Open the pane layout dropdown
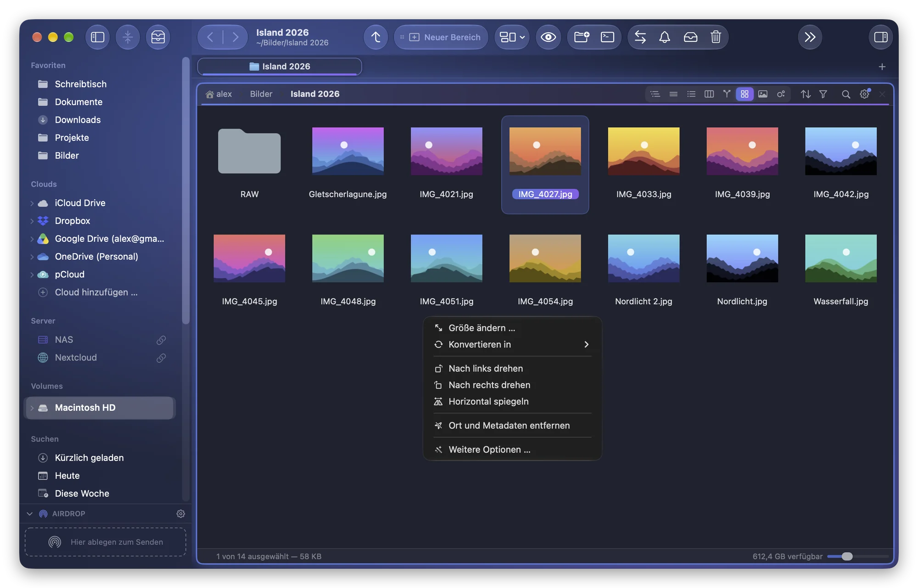 click(x=512, y=37)
